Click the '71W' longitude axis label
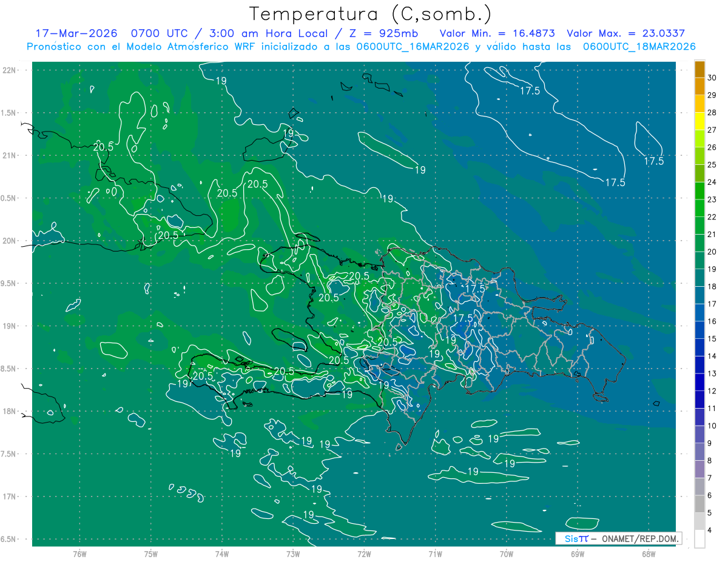 [435, 554]
